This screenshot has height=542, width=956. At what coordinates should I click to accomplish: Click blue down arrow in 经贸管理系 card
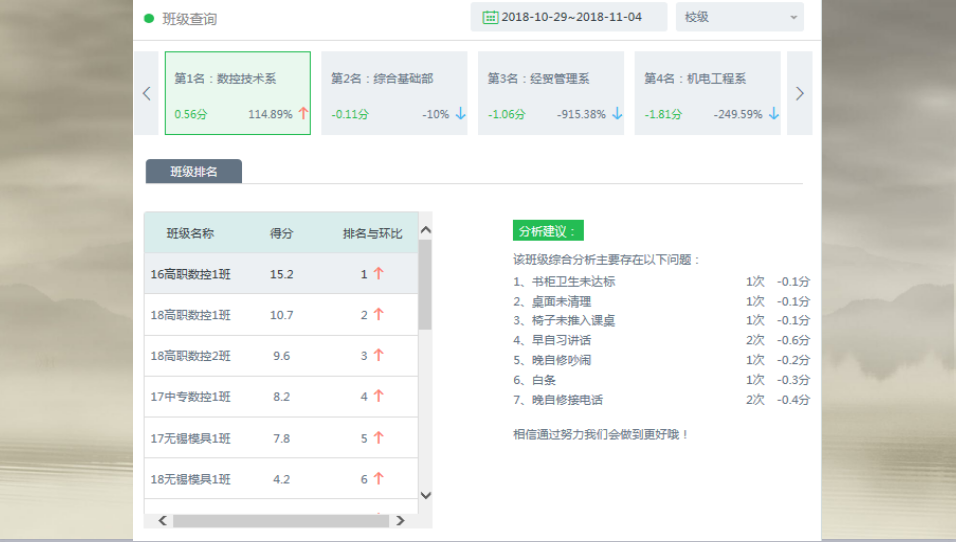click(x=617, y=114)
